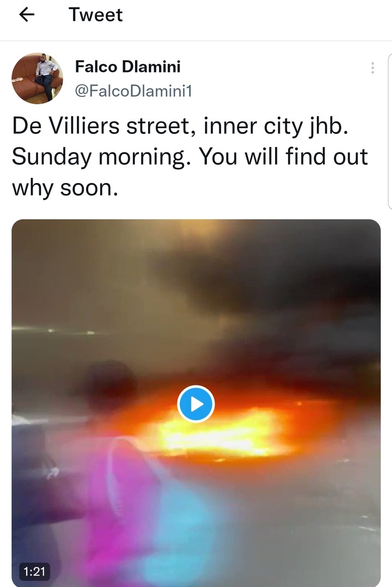Image resolution: width=392 pixels, height=587 pixels.
Task: Open the @FalcoDlamini1 handle
Action: [133, 90]
